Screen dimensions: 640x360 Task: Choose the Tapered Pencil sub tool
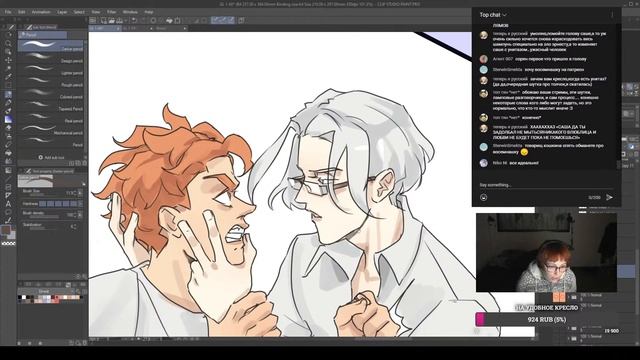[51, 105]
